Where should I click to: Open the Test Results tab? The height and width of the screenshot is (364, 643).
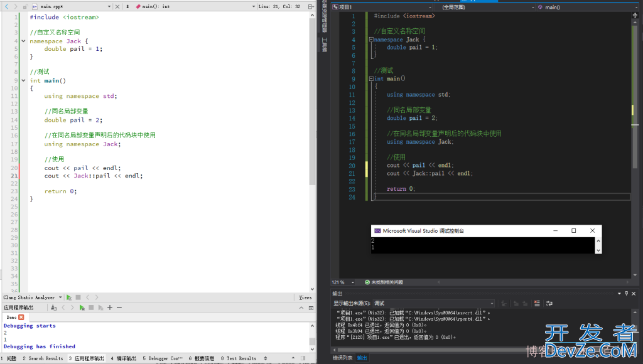pos(239,358)
